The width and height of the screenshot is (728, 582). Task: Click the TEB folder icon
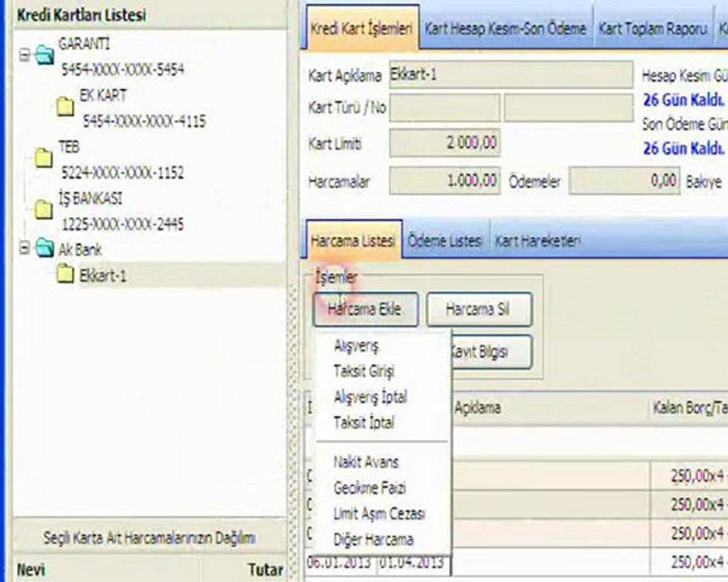coord(44,158)
